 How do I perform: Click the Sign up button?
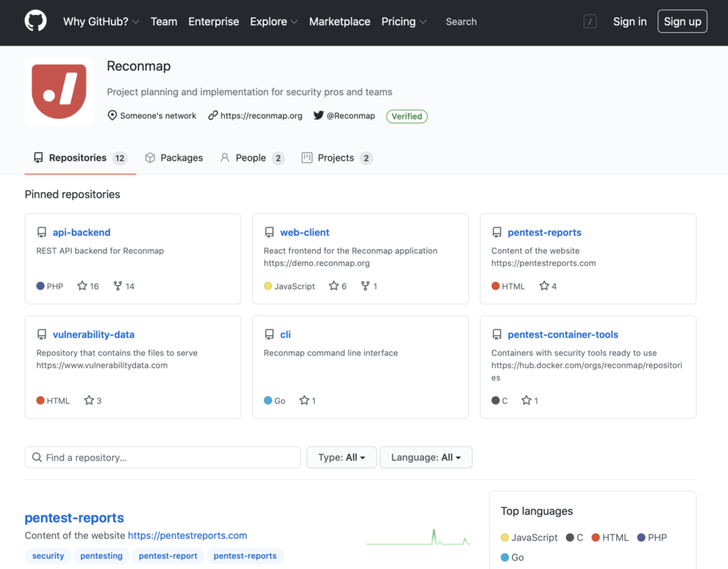[682, 21]
